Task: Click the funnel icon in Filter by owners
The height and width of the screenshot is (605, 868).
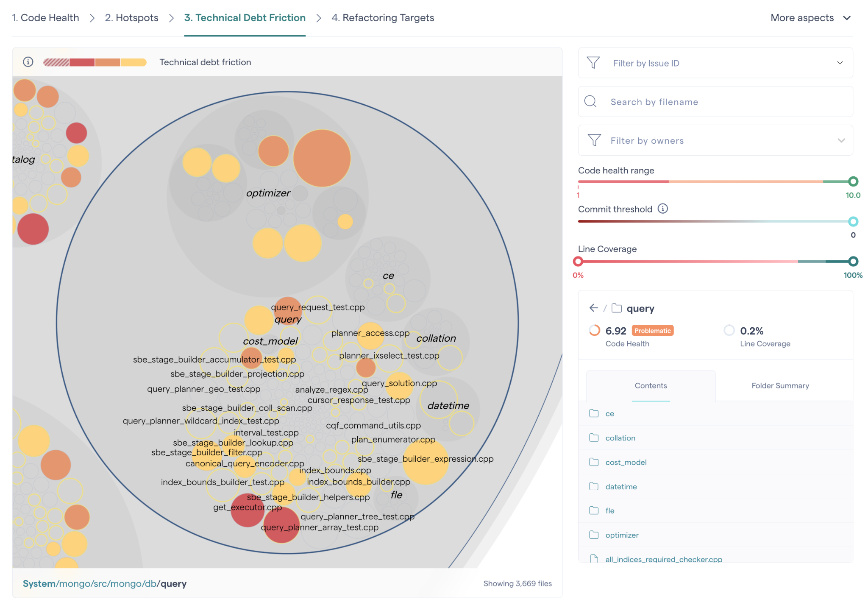Action: click(594, 140)
